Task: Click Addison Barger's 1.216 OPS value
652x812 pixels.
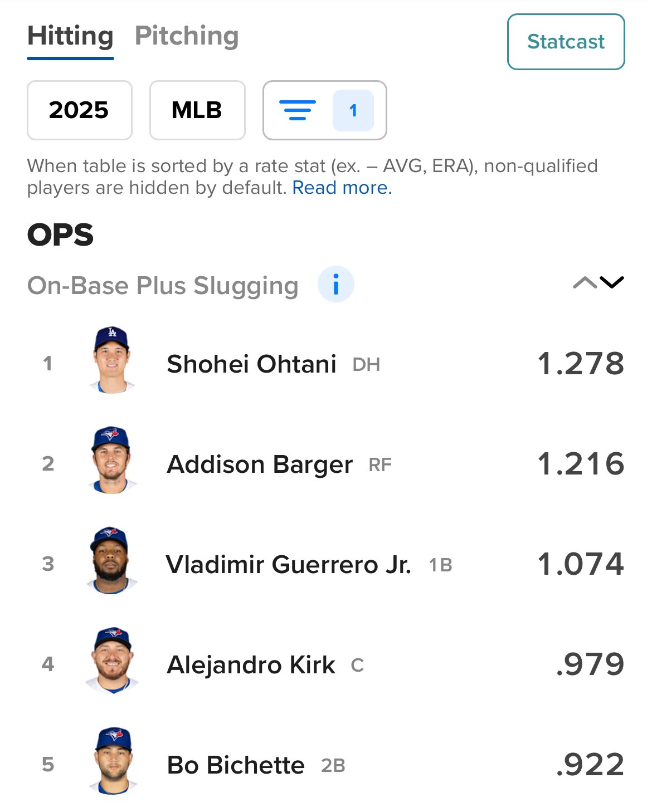Action: click(x=580, y=464)
